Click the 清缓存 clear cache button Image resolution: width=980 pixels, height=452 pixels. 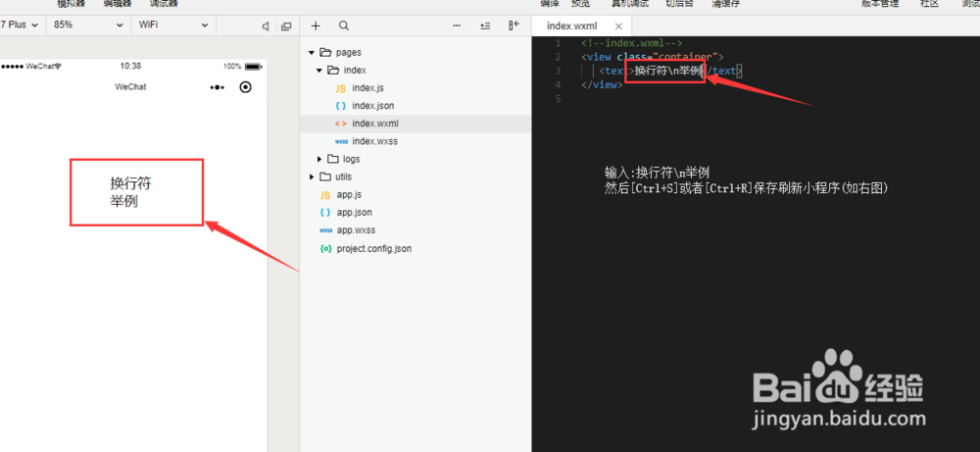coord(725,3)
